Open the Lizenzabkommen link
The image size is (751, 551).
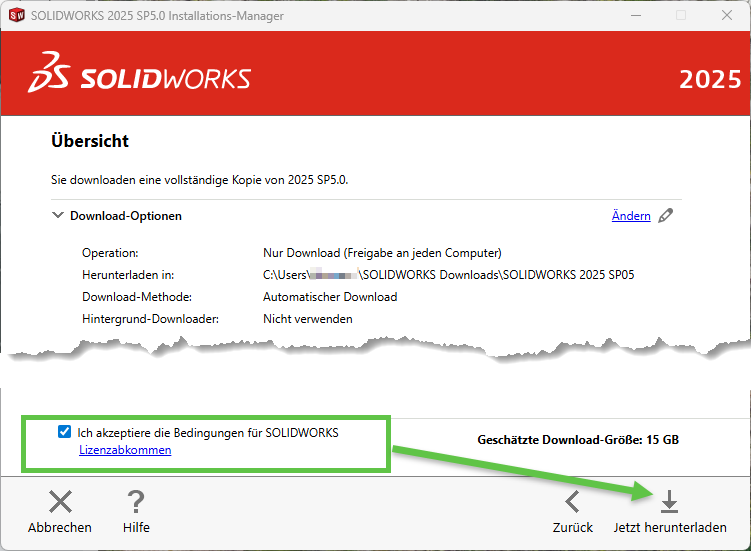[125, 450]
